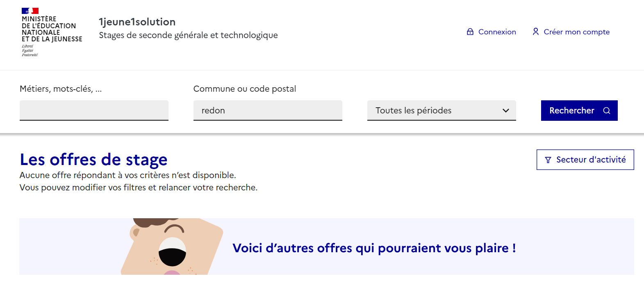Click Stages de seconde générale et technologique subtitle

click(x=189, y=35)
